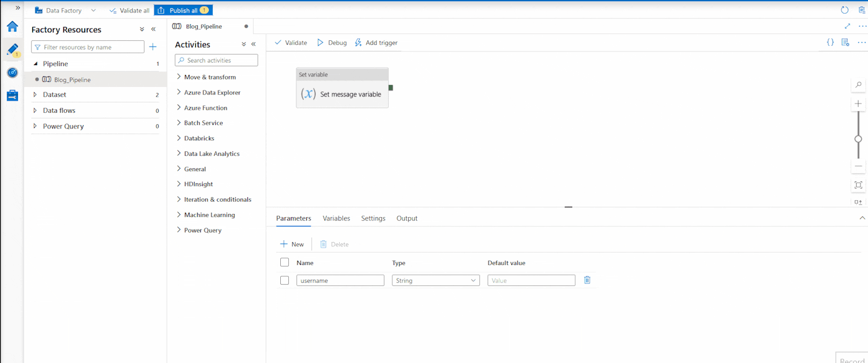Click the canvas zoom slider handle

858,139
